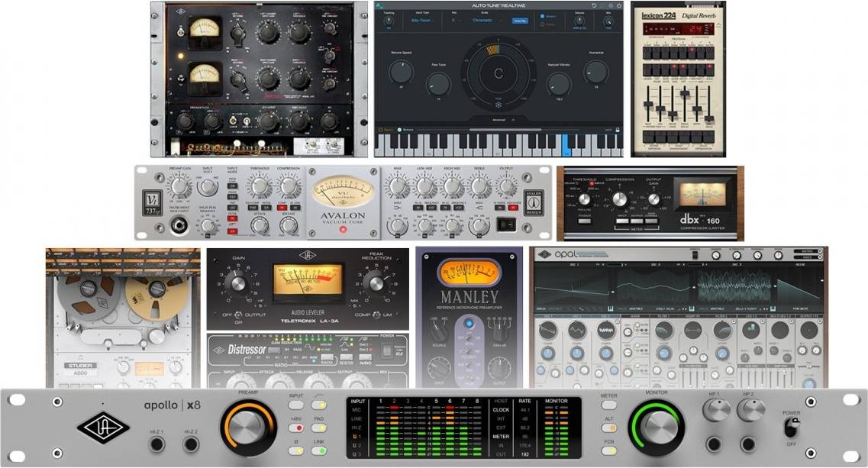The height and width of the screenshot is (468, 868).
Task: Click the AUDIO button on the Distressor
Action: coord(366,358)
